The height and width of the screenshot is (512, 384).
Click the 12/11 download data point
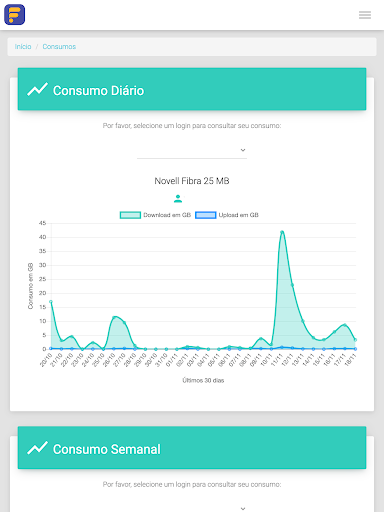point(292,285)
